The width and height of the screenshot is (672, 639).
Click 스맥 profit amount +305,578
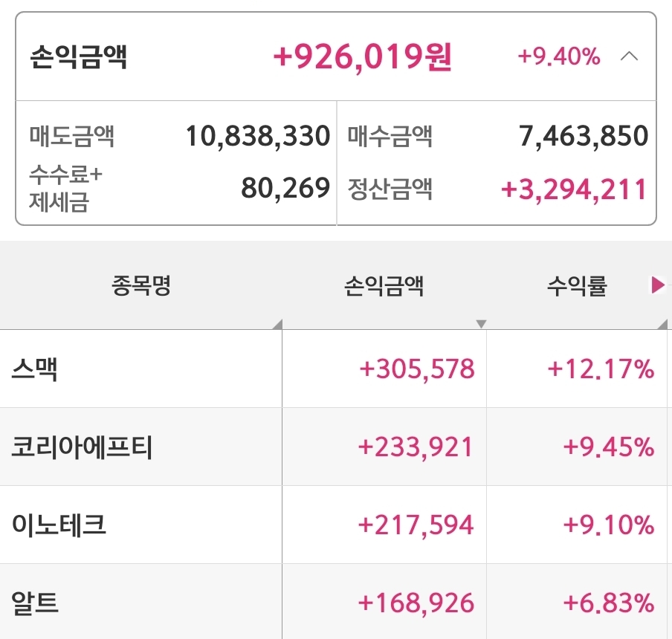click(416, 369)
